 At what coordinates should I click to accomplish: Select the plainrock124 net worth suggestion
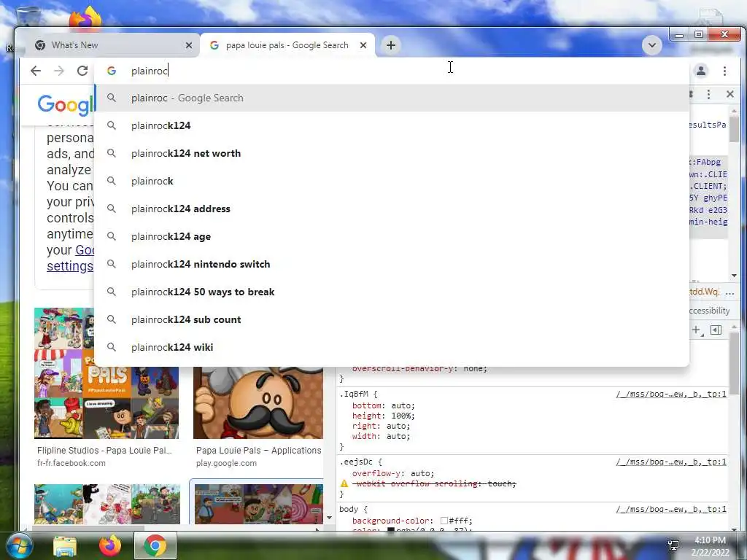(392, 153)
